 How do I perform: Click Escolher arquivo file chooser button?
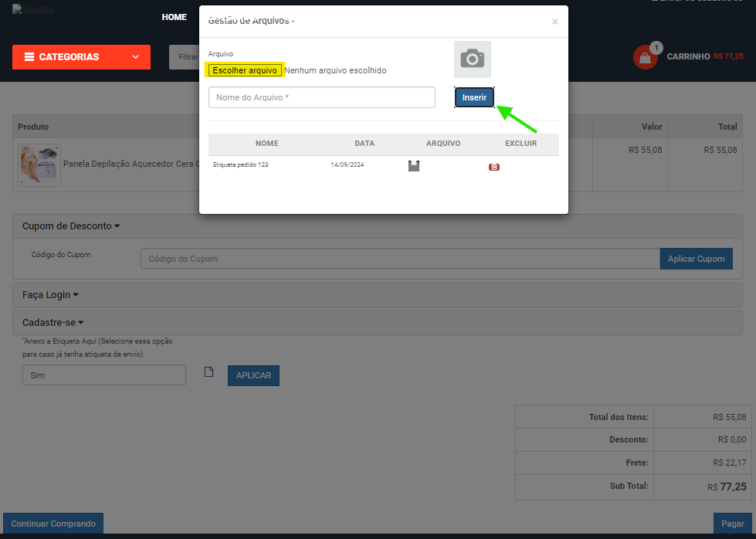pos(245,70)
